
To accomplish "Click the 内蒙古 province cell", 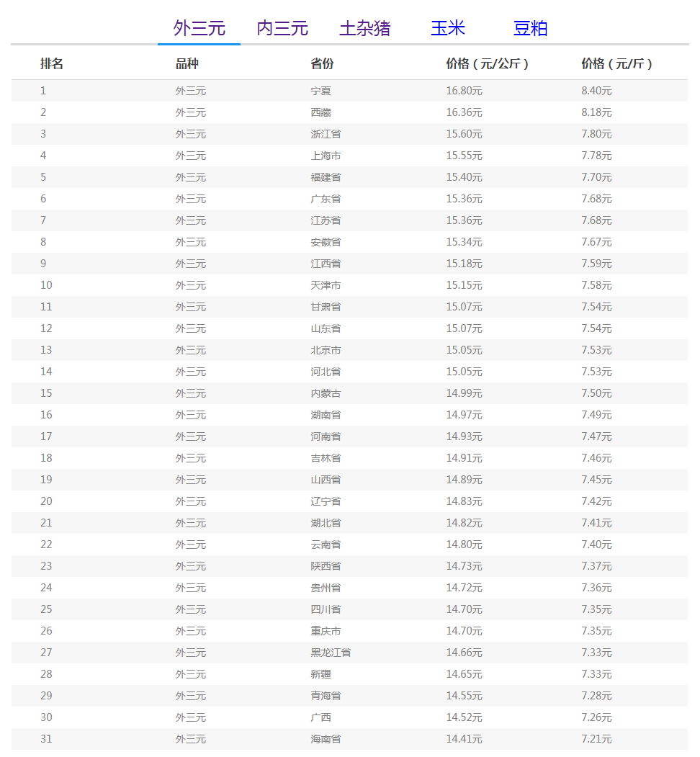I will [x=326, y=393].
